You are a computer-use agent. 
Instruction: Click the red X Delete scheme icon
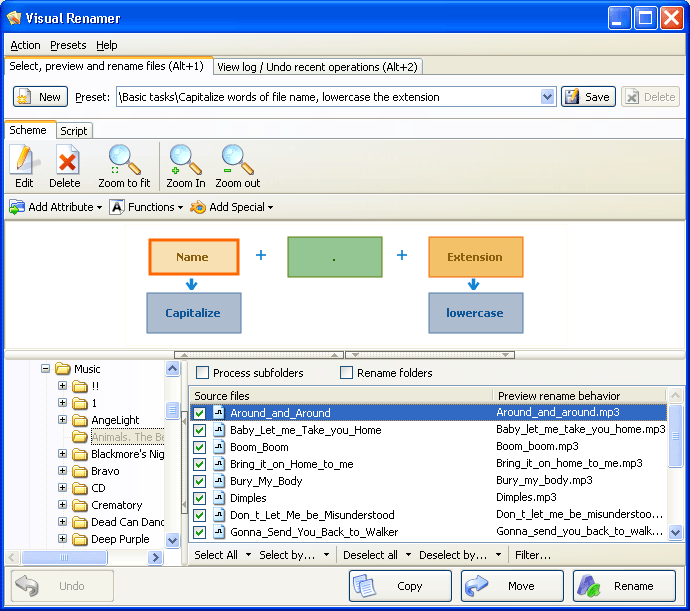coord(65,160)
